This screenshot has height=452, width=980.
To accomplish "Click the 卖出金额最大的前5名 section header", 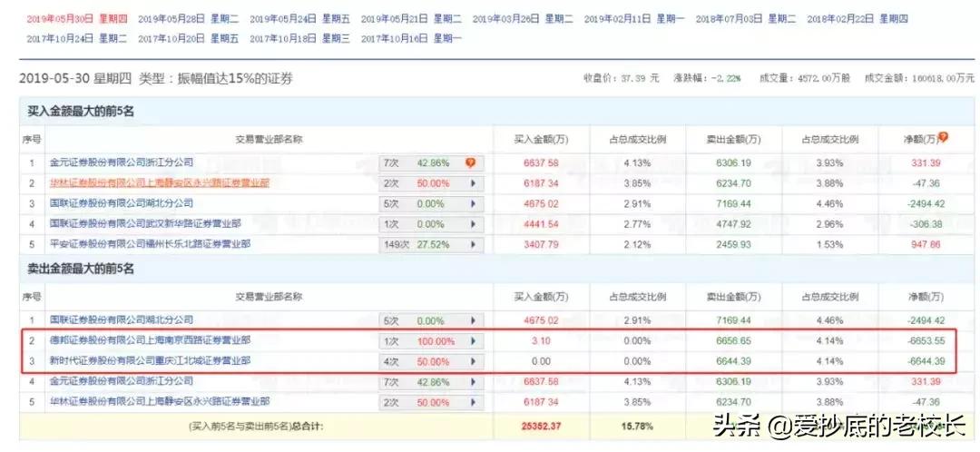I will [x=81, y=269].
